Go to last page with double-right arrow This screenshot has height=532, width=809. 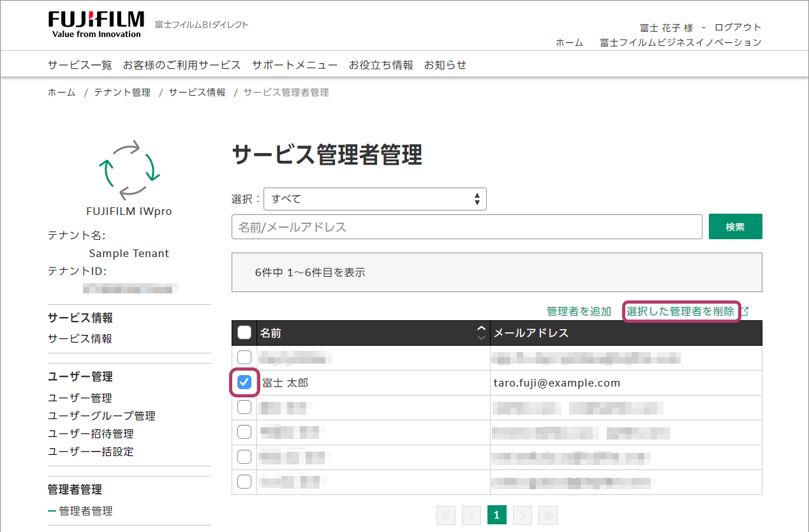[x=548, y=515]
